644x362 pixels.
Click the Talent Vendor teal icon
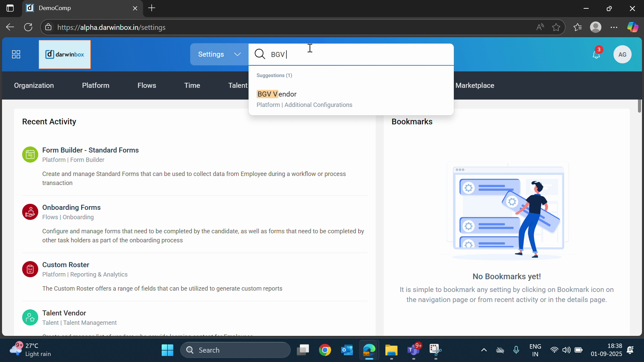30,317
